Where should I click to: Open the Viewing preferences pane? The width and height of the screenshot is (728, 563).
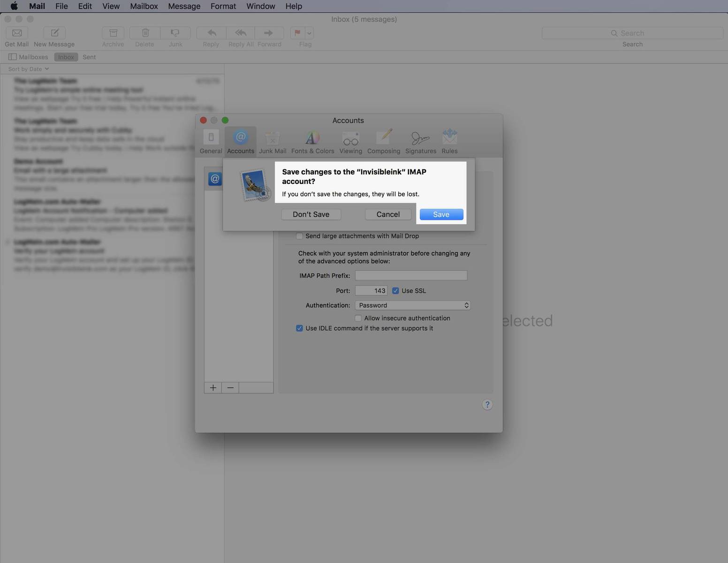point(350,141)
